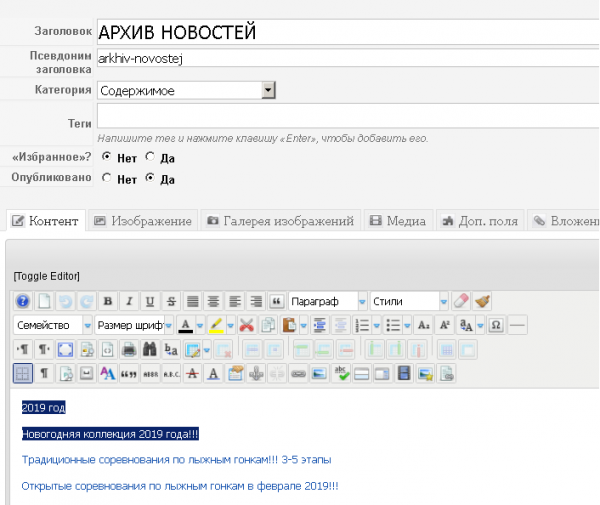600x505 pixels.
Task: Expand the bullet list options arrow
Action: coord(407,326)
